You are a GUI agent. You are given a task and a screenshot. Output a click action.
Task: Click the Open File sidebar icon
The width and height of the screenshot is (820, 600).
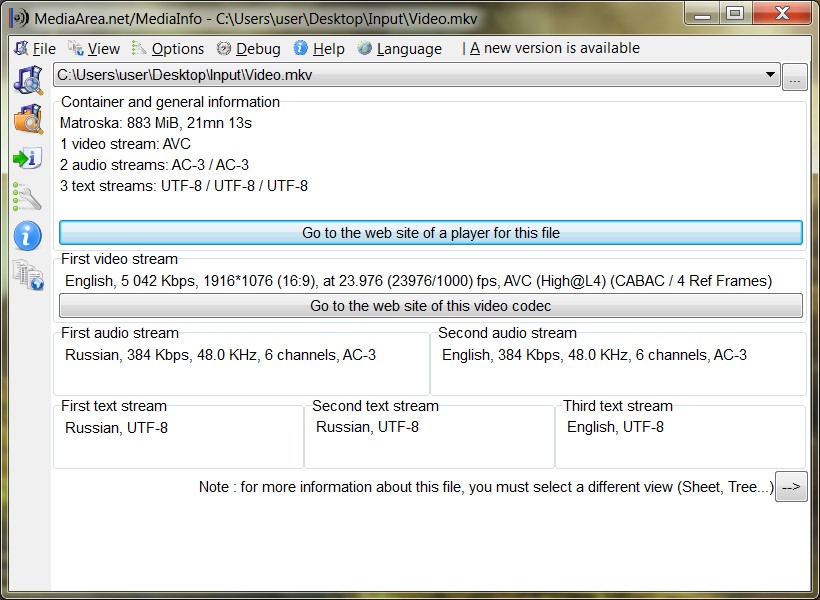point(28,80)
